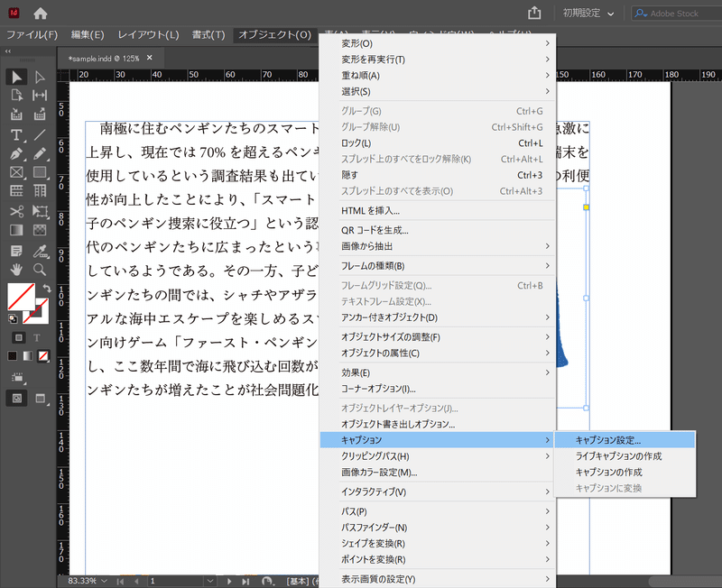This screenshot has width=722, height=588.
Task: Swap fill and stroke arrow
Action: [47, 289]
